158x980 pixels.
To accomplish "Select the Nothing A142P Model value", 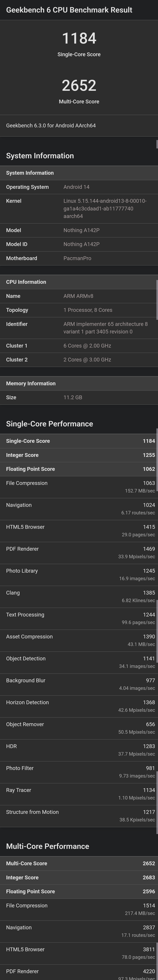I will [x=81, y=230].
